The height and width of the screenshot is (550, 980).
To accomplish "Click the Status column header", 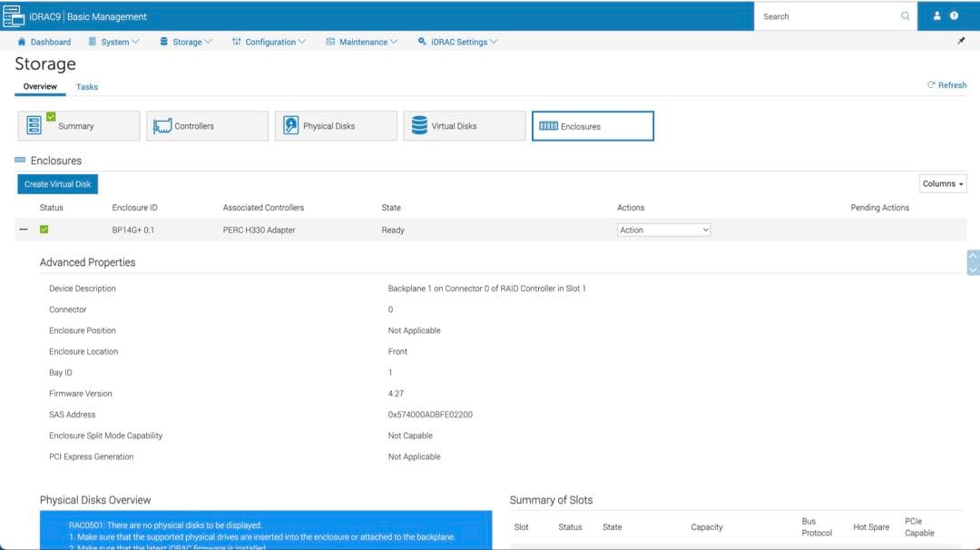I will click(x=51, y=208).
